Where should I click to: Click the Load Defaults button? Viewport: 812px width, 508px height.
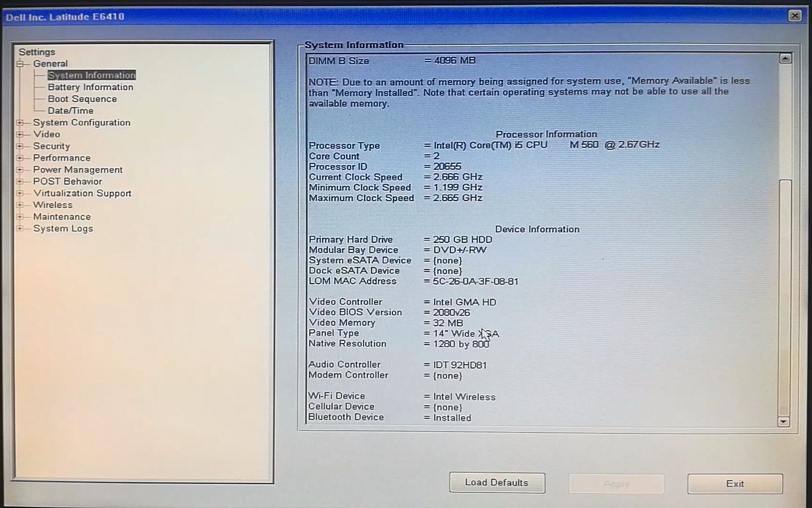click(497, 483)
